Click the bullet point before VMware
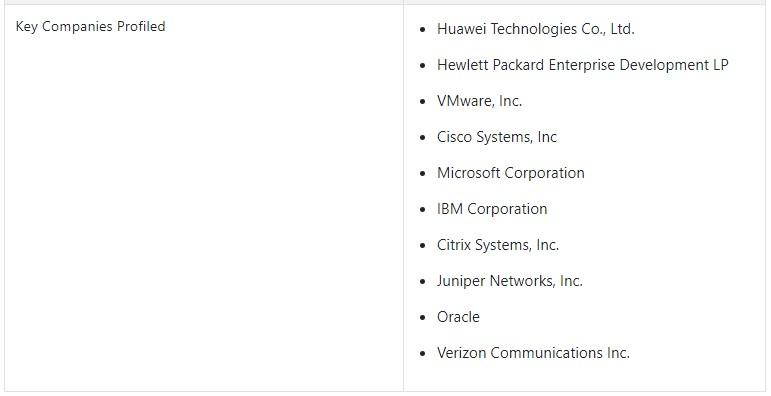Screen dimensions: 771x396 point(423,101)
